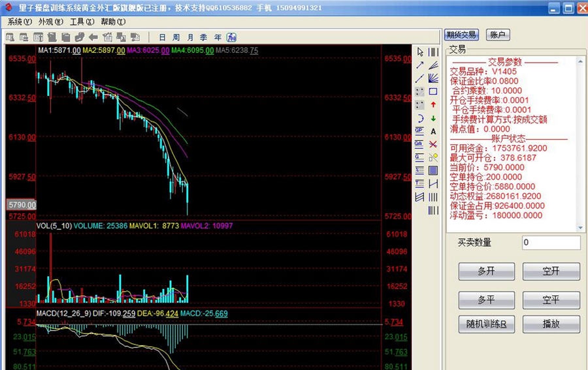Click the MAVOL2: 10997 label
The image size is (588, 370).
coord(206,226)
